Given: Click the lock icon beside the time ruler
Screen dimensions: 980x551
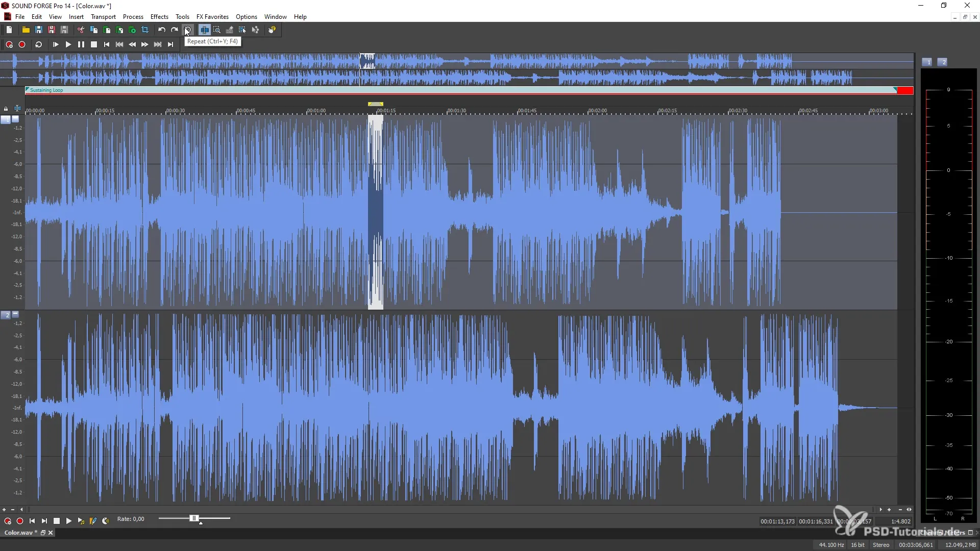Looking at the screenshot, I should [x=6, y=109].
